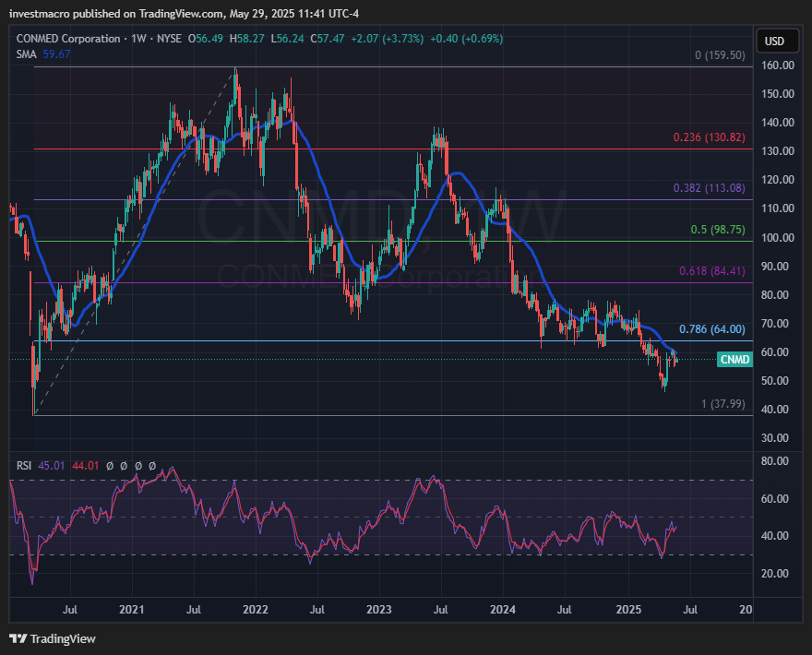Click the CNMD price label tag
812x655 pixels.
[x=734, y=360]
